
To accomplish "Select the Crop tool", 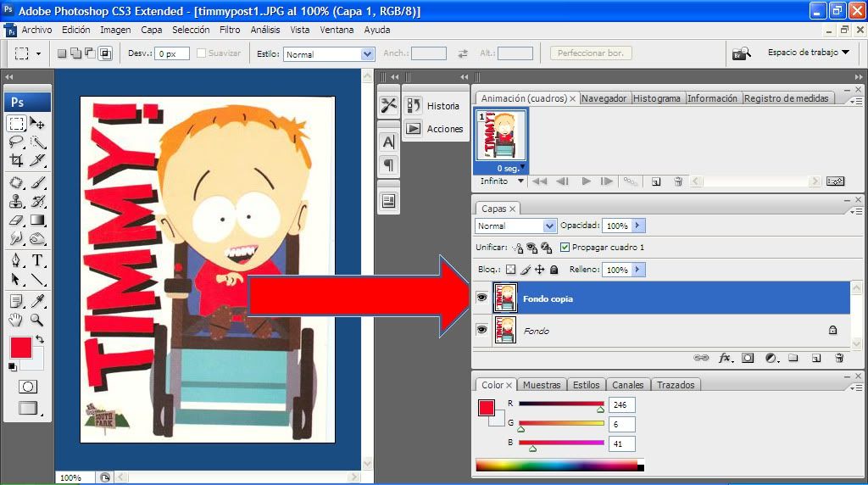I will coord(17,161).
